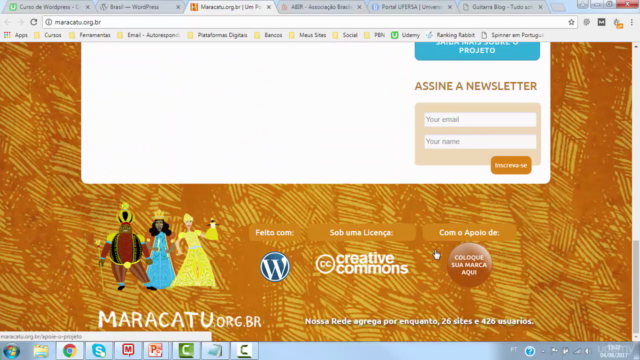Open the Ranking Rabbit bookmark
The width and height of the screenshot is (640, 360).
click(x=450, y=35)
